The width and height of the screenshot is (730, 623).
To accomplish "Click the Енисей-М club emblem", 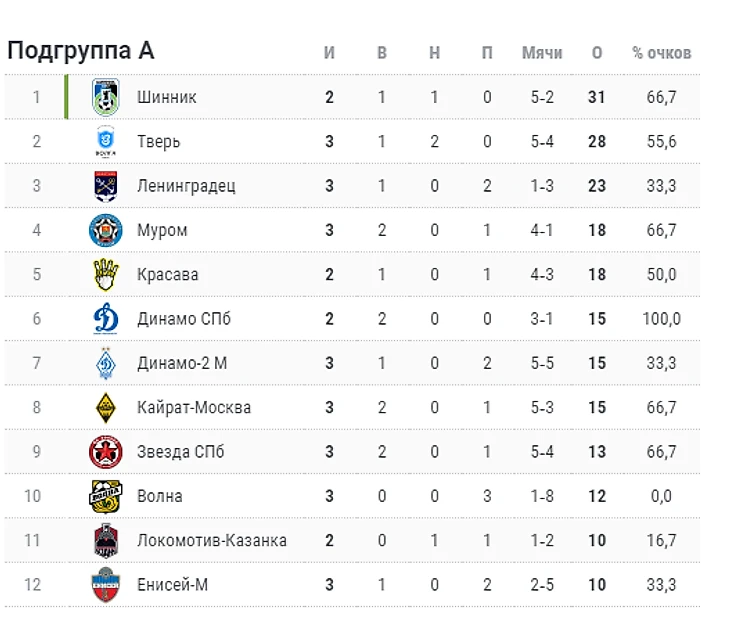I will coord(105,585).
